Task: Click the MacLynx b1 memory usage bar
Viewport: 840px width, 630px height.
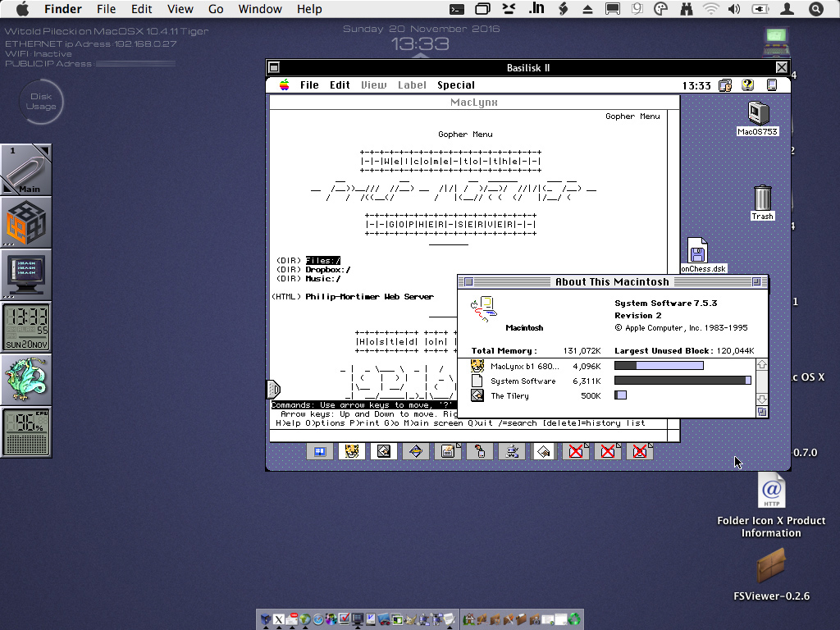Action: point(659,366)
